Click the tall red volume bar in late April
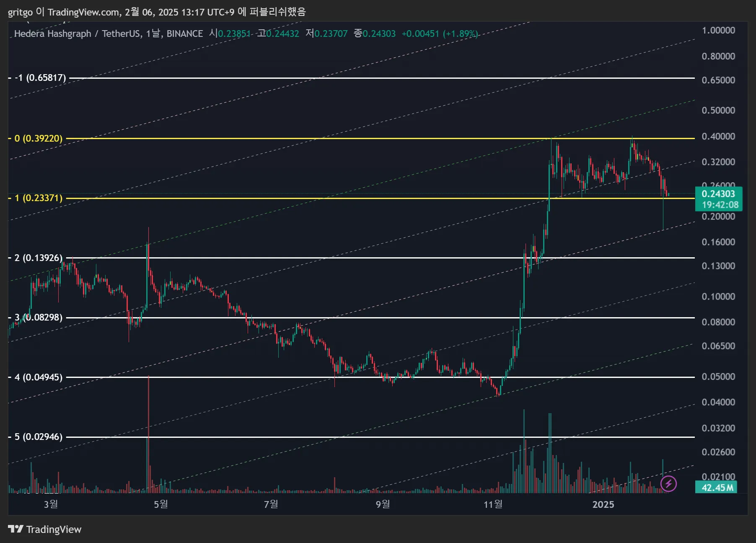This screenshot has height=543, width=756. point(148,434)
